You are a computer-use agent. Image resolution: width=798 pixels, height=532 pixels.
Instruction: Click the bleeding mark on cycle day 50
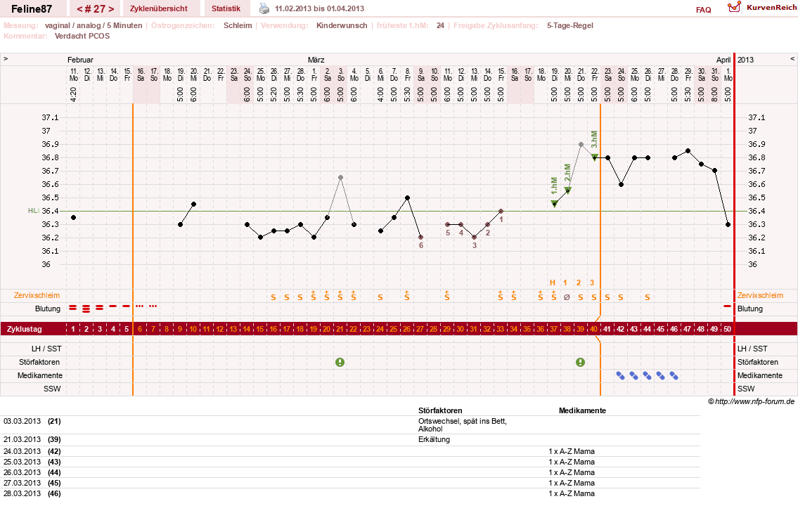point(727,306)
